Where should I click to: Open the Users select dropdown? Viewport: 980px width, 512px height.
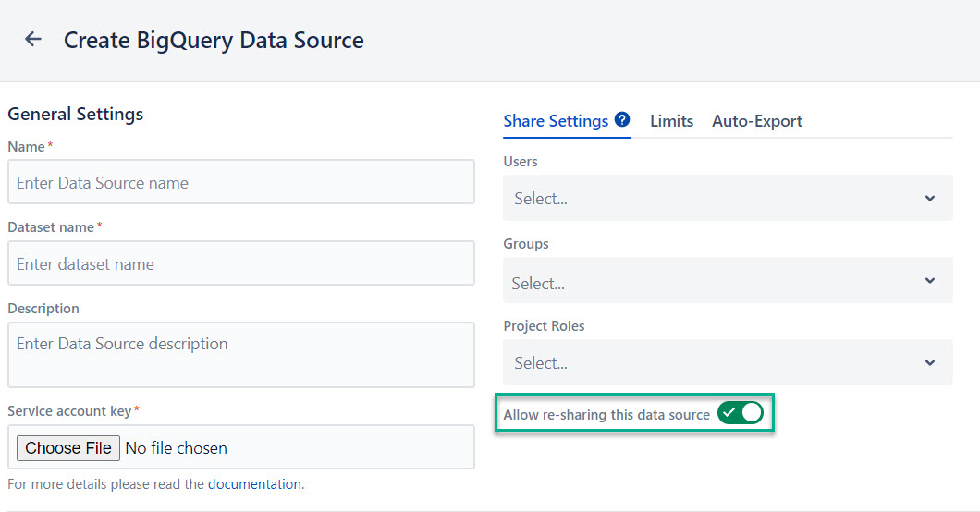click(712, 199)
